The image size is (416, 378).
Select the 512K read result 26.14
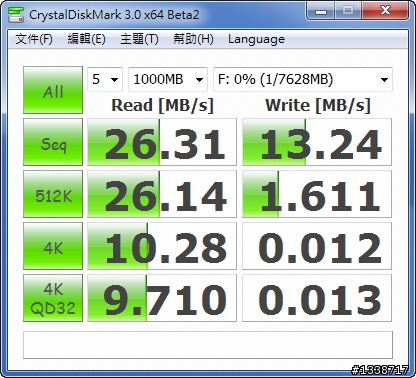click(162, 194)
